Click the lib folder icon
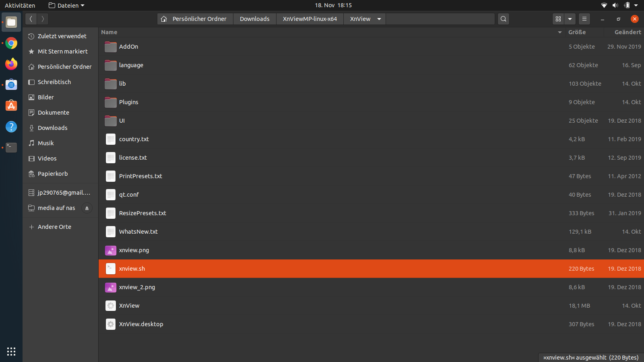Screen dimensions: 644x362 tap(111, 84)
